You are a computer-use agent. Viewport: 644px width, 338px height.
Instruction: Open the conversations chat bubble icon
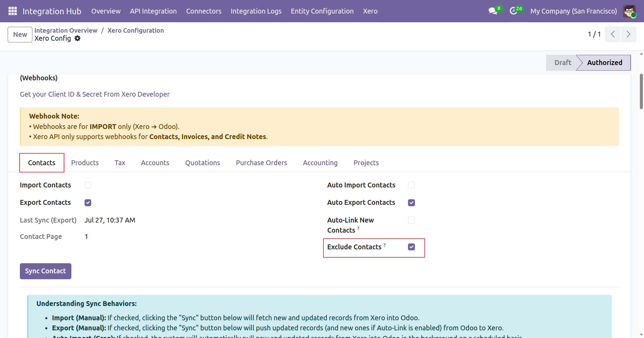pyautogui.click(x=493, y=11)
